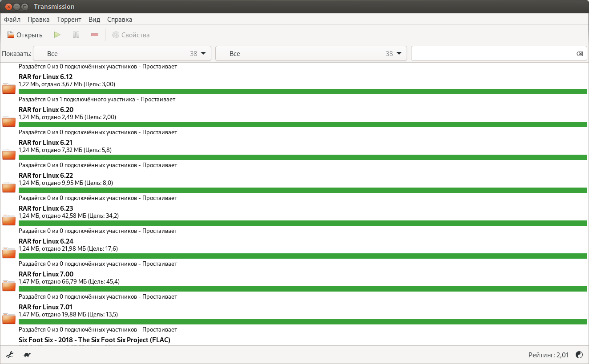
Task: Click the Open torrent toolbar button
Action: (25, 35)
